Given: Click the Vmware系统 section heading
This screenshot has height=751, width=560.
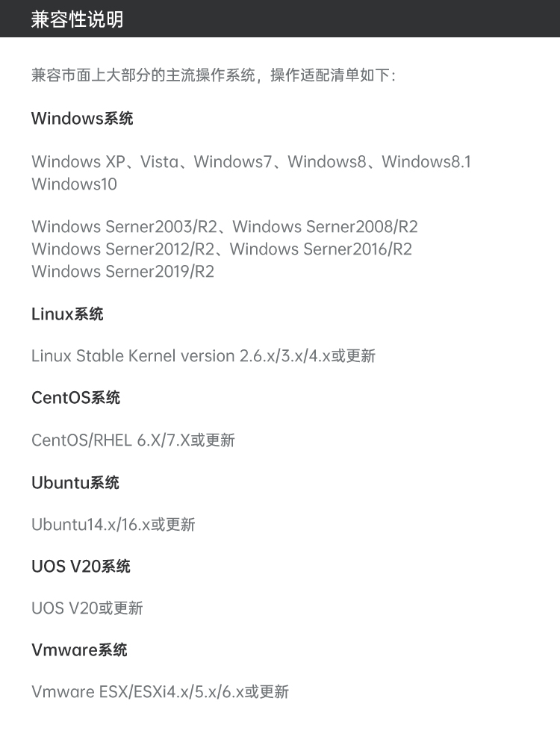Looking at the screenshot, I should [x=79, y=650].
